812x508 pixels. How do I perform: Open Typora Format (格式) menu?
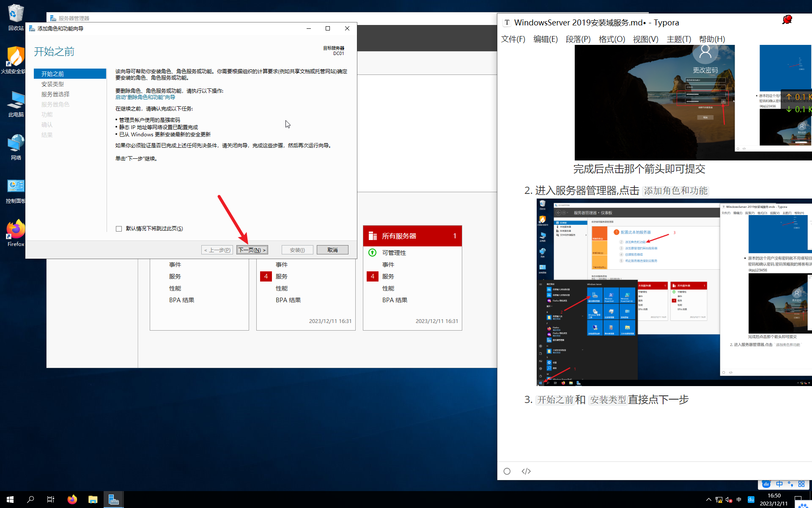(x=612, y=39)
